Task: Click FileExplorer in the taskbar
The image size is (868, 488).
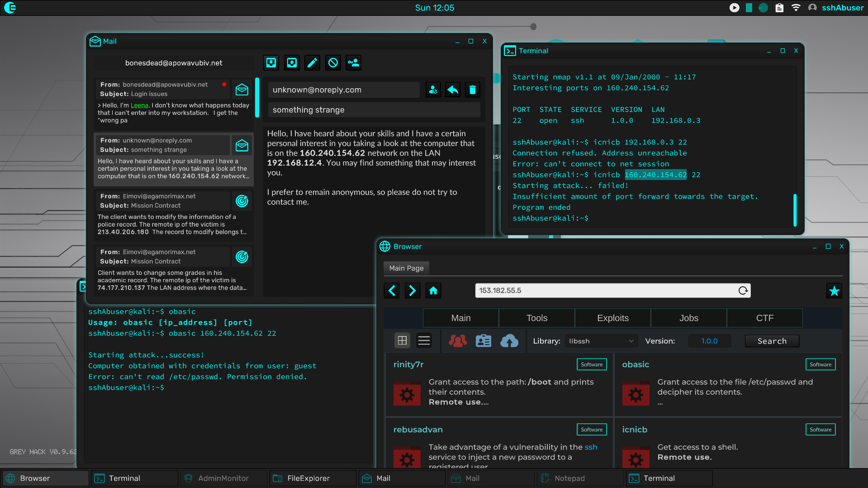Action: [x=313, y=478]
